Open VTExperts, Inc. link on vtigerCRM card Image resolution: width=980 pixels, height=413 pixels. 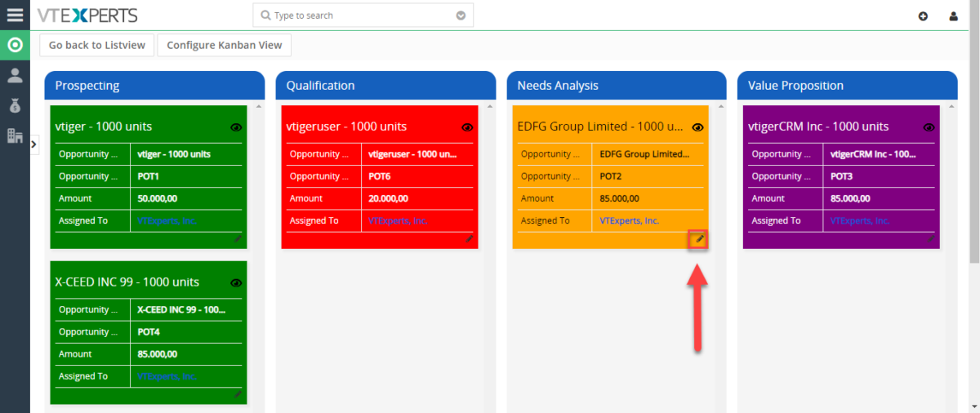click(860, 221)
